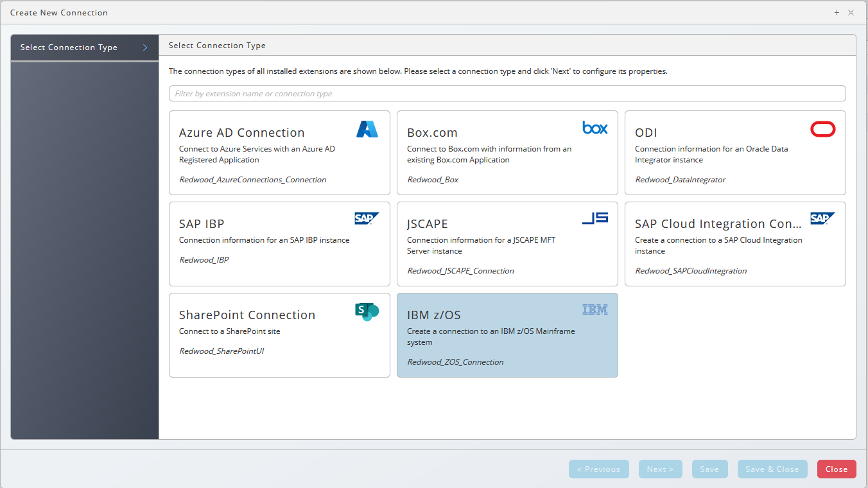Select the Select Connection Type sidebar step
This screenshot has width=868, height=488.
[85, 48]
